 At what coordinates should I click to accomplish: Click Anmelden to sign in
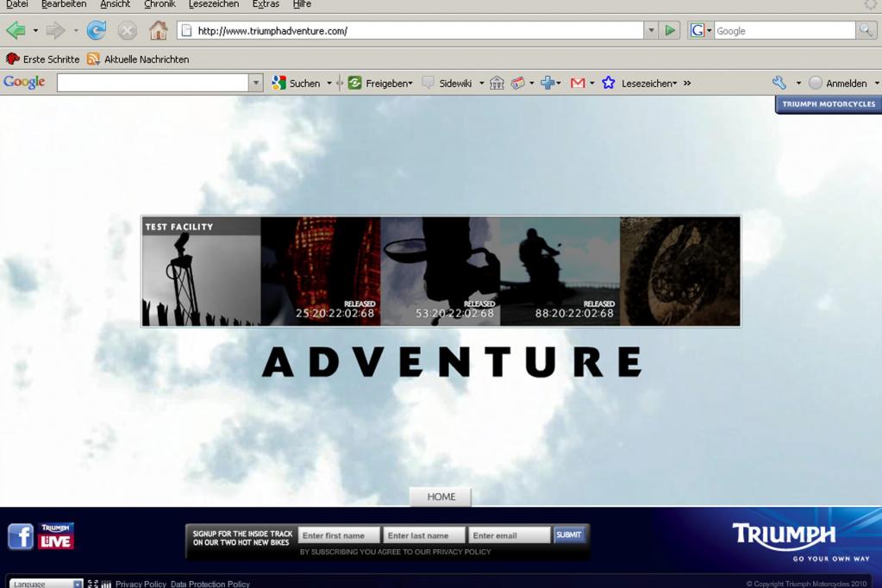(x=838, y=84)
